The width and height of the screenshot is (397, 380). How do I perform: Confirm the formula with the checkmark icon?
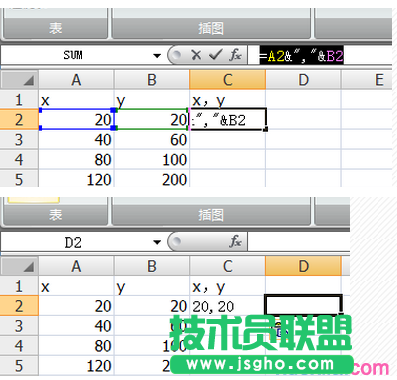click(216, 55)
